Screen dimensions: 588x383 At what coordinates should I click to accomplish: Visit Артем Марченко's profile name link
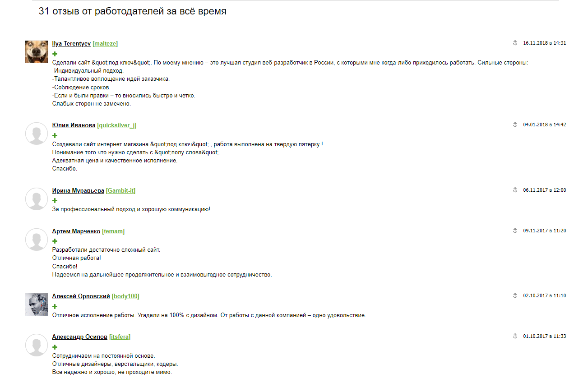76,231
